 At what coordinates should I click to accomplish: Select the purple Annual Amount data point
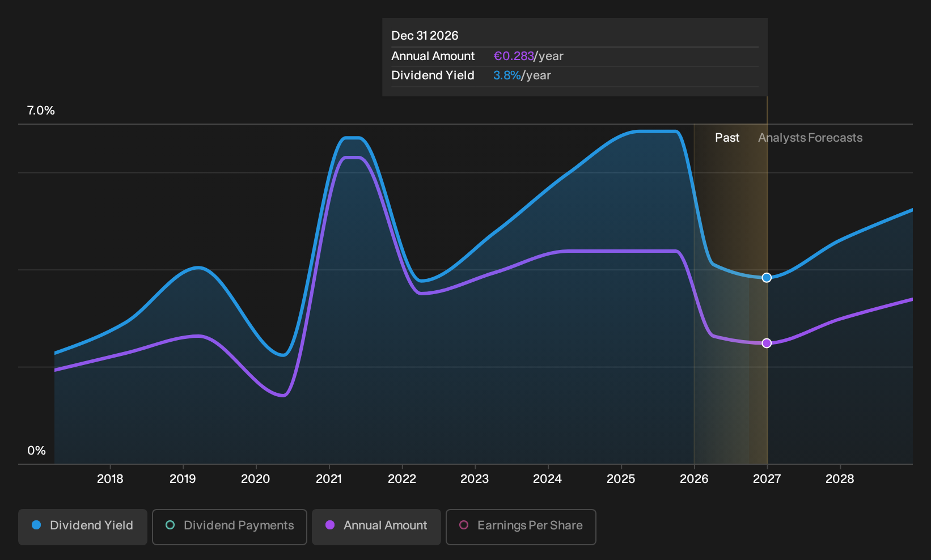(x=767, y=343)
